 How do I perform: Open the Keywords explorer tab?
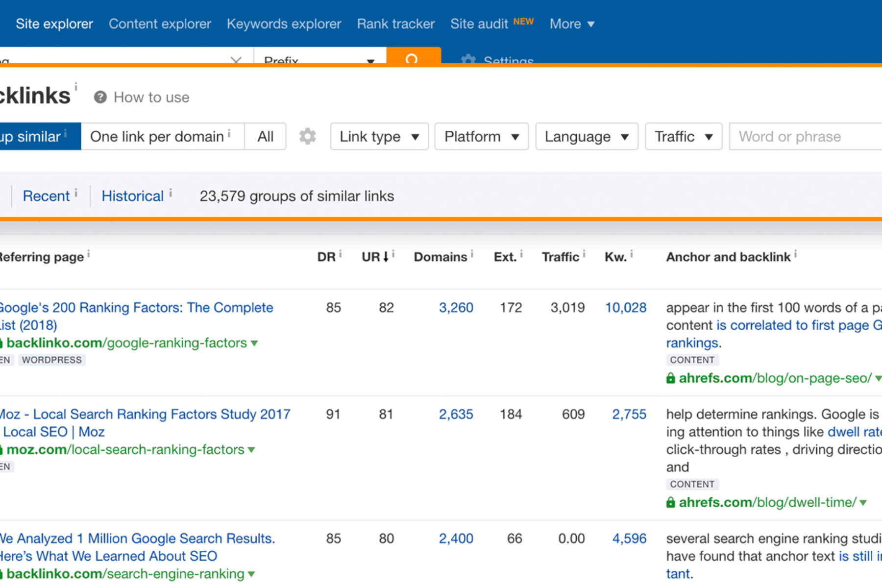coord(284,24)
